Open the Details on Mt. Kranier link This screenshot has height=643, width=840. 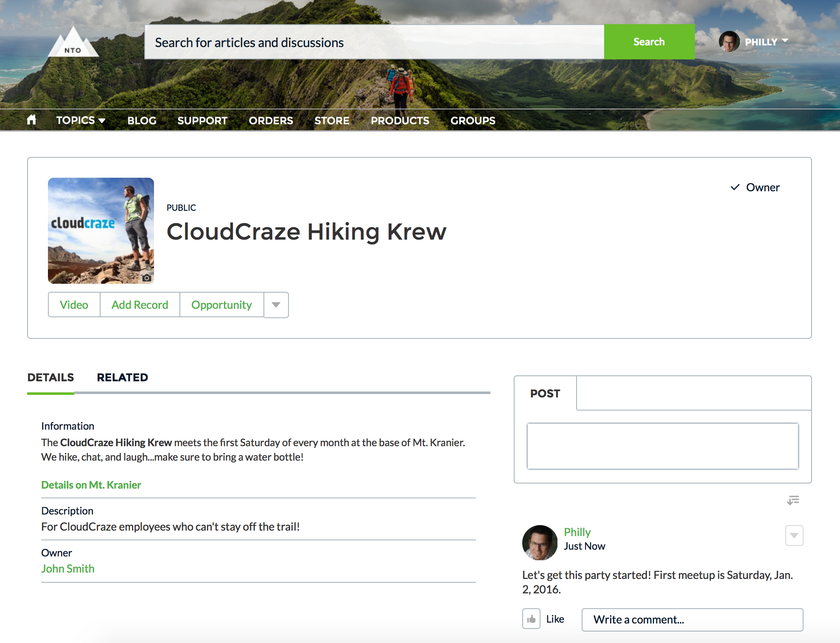(91, 485)
